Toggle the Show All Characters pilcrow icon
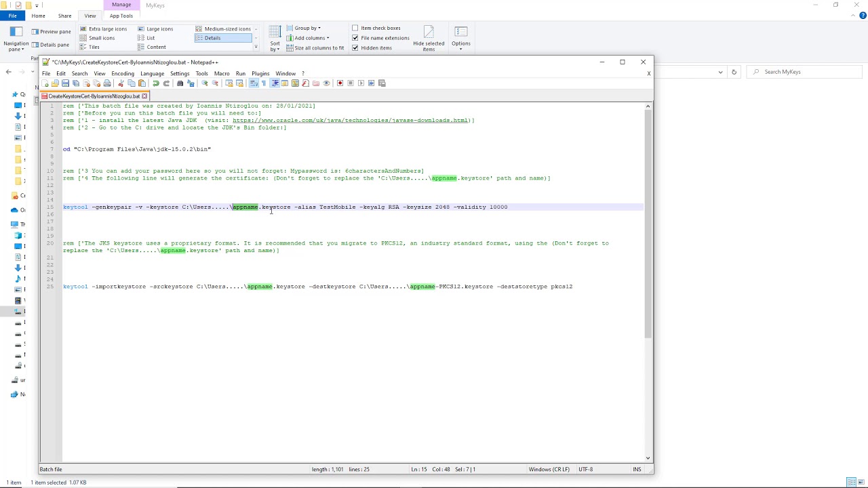 (x=264, y=83)
